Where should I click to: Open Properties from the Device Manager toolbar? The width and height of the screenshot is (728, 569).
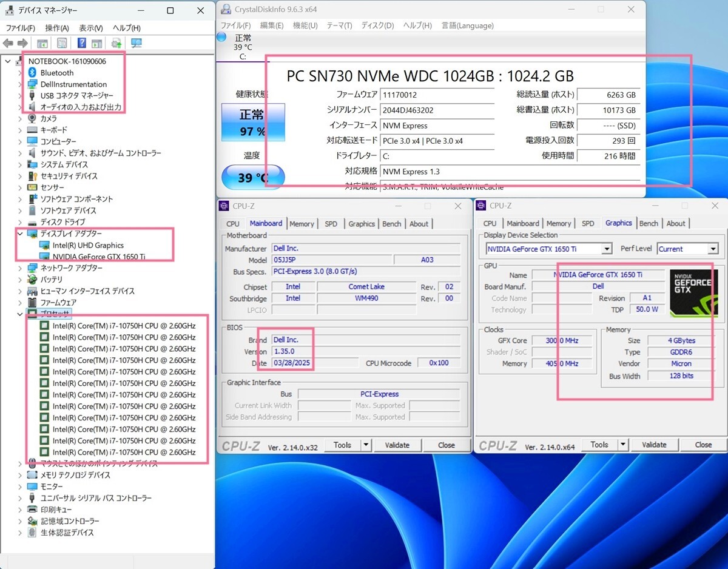pyautogui.click(x=62, y=43)
